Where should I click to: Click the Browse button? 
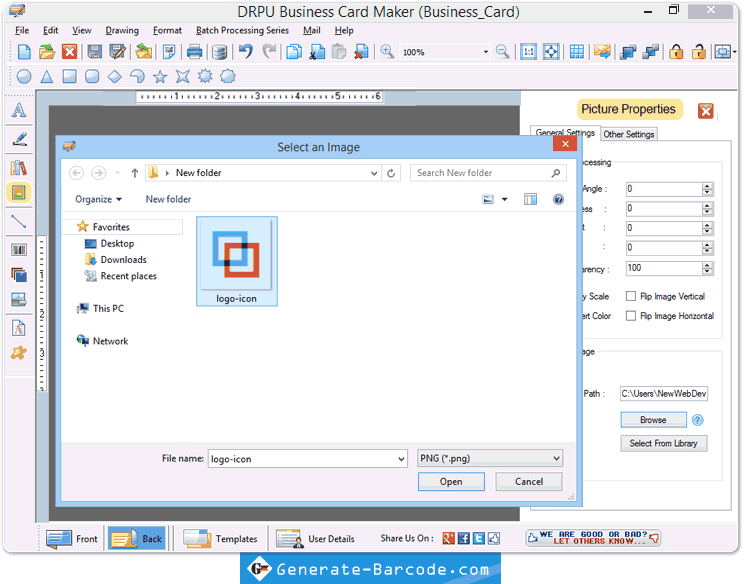click(x=653, y=420)
